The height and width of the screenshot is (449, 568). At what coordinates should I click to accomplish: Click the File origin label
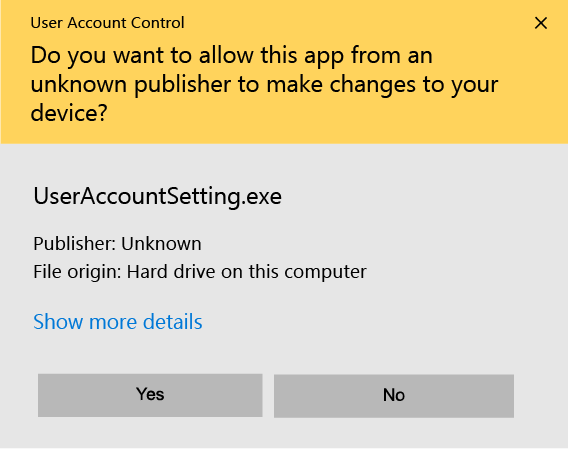pyautogui.click(x=77, y=271)
